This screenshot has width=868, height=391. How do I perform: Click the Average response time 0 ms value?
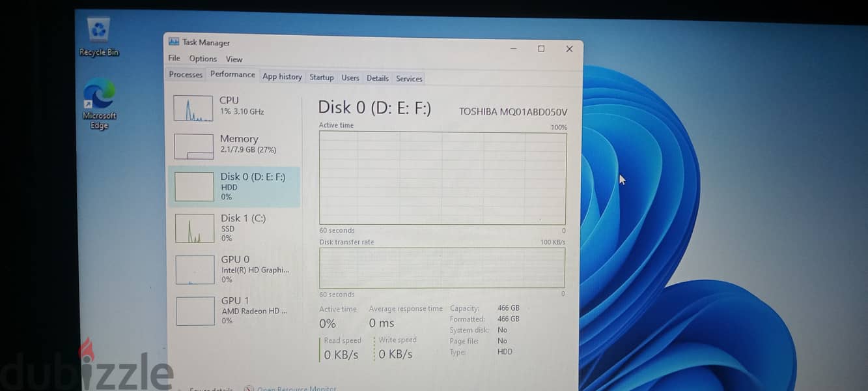382,323
